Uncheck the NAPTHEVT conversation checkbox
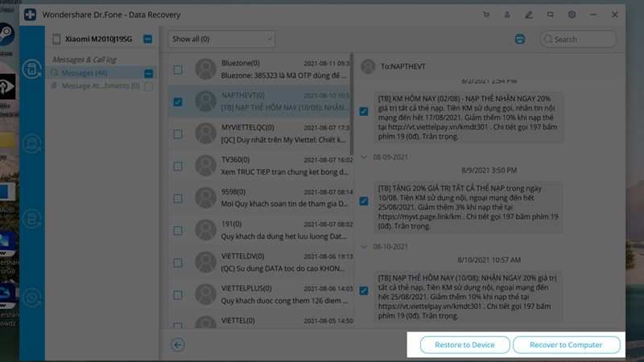The height and width of the screenshot is (362, 644). pyautogui.click(x=178, y=102)
